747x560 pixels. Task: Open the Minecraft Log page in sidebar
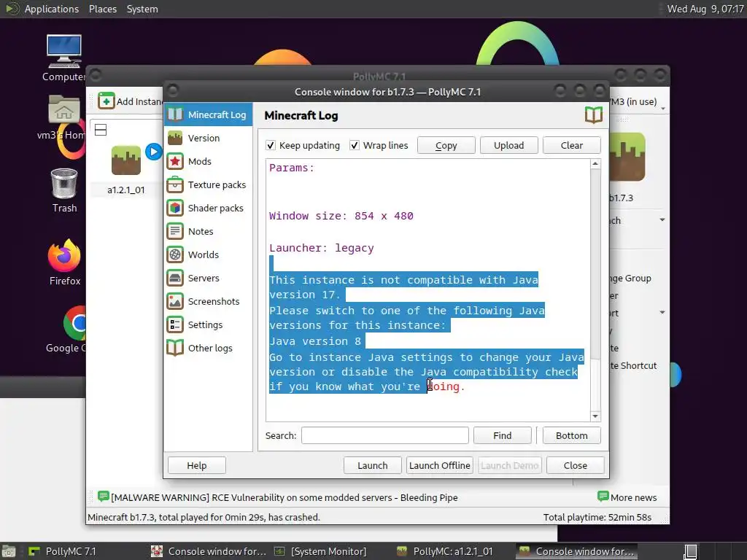(208, 114)
